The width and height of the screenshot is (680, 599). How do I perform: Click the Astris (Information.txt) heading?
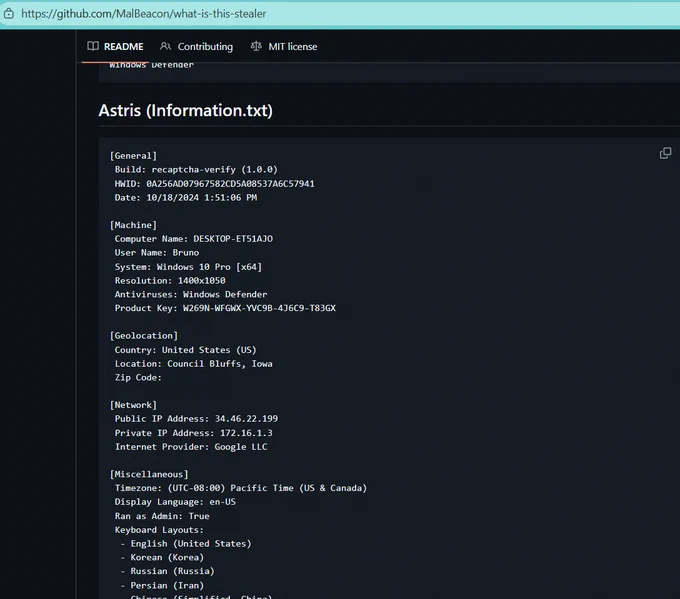pos(186,111)
